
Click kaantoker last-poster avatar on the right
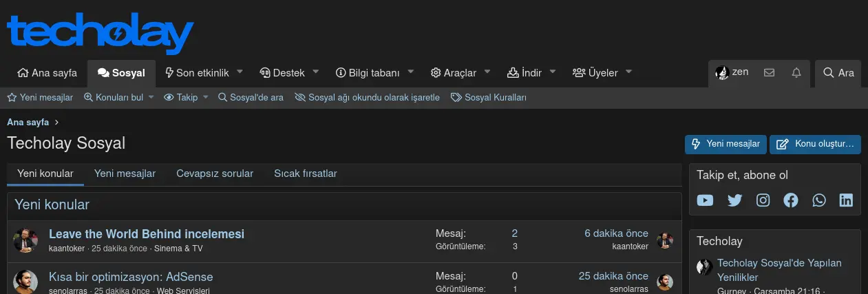[x=665, y=240]
